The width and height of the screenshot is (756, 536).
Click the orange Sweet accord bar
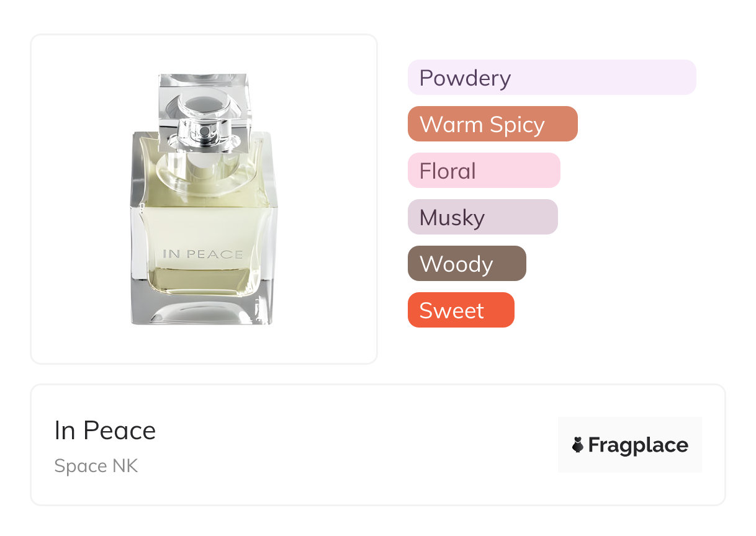pyautogui.click(x=461, y=310)
